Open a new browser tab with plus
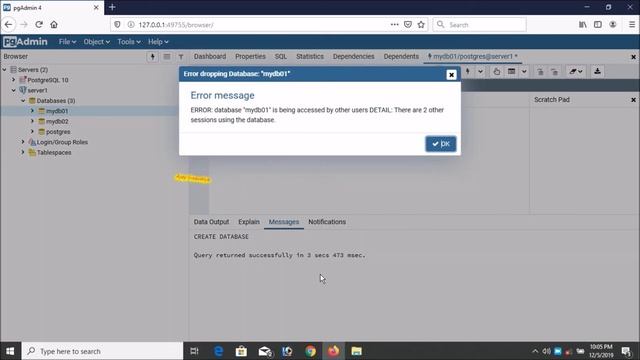Image resolution: width=640 pixels, height=360 pixels. pyautogui.click(x=112, y=7)
